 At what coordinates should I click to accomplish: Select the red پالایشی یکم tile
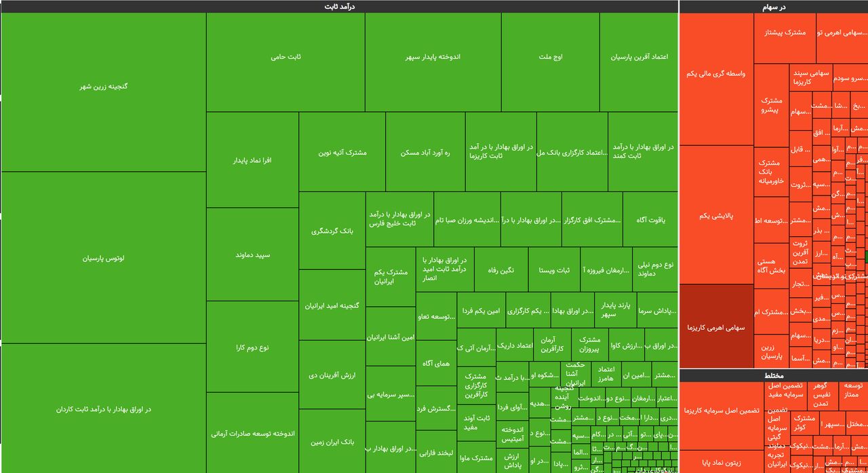(716, 216)
